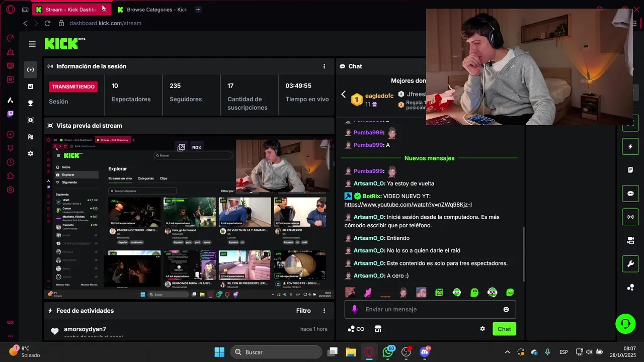Open WhatsApp from the taskbar

click(388, 352)
